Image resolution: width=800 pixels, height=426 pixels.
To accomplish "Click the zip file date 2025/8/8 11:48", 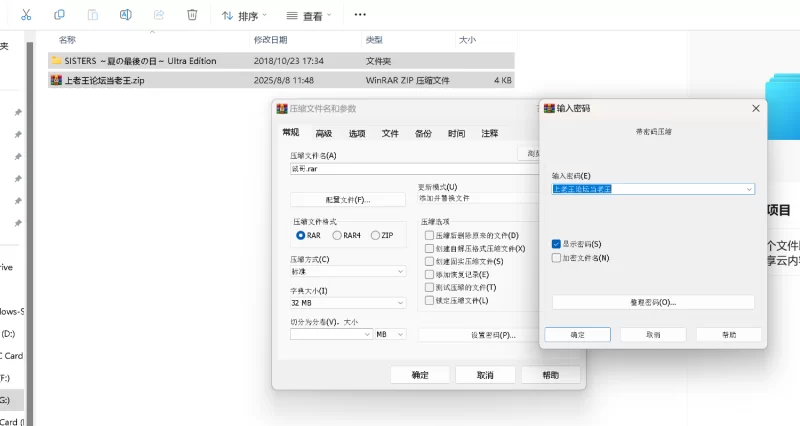I will tap(284, 80).
